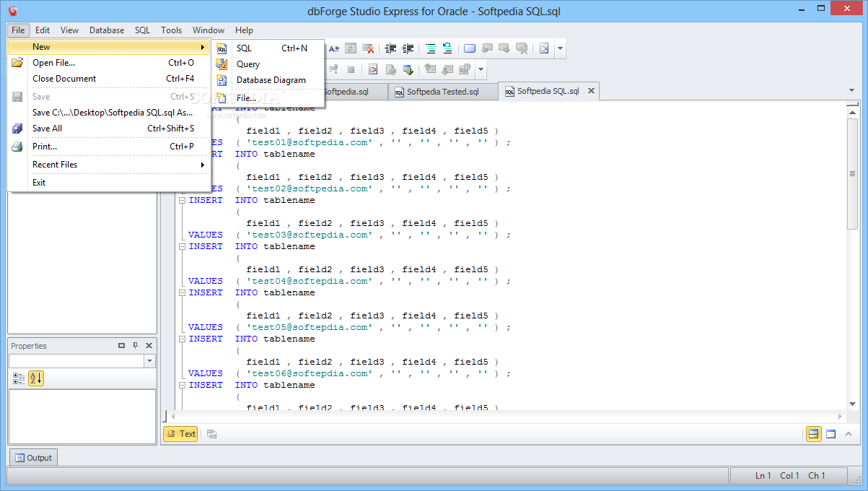868x491 pixels.
Task: Increase line indent in toolbar
Action: coord(408,48)
